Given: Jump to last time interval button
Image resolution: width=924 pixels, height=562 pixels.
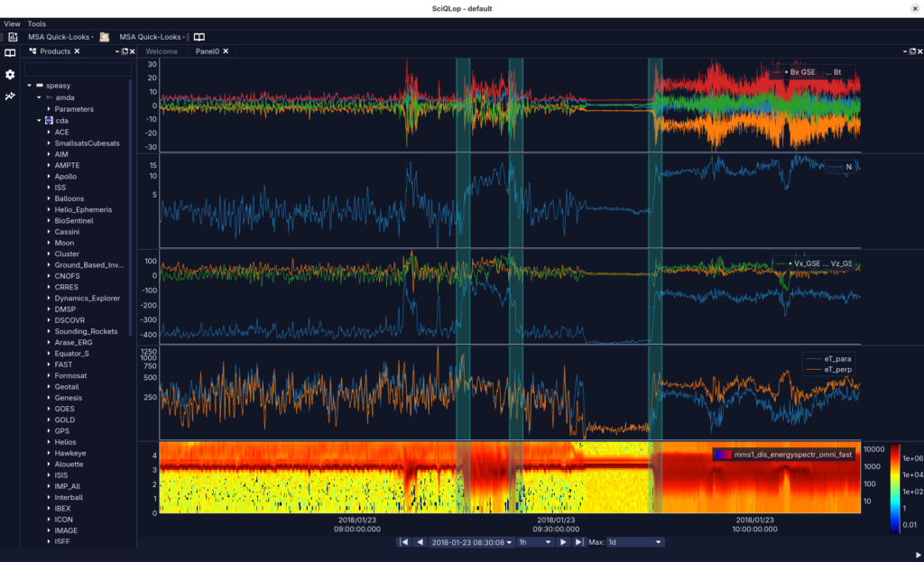Looking at the screenshot, I should coord(578,542).
